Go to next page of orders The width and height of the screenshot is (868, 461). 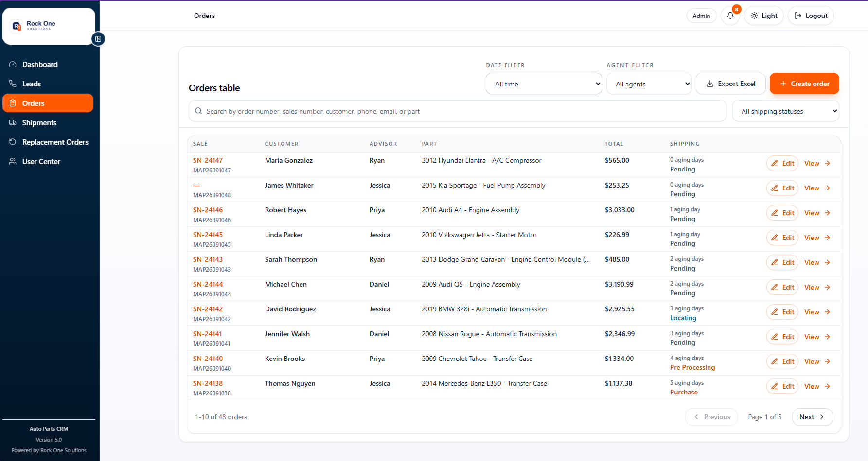point(812,417)
